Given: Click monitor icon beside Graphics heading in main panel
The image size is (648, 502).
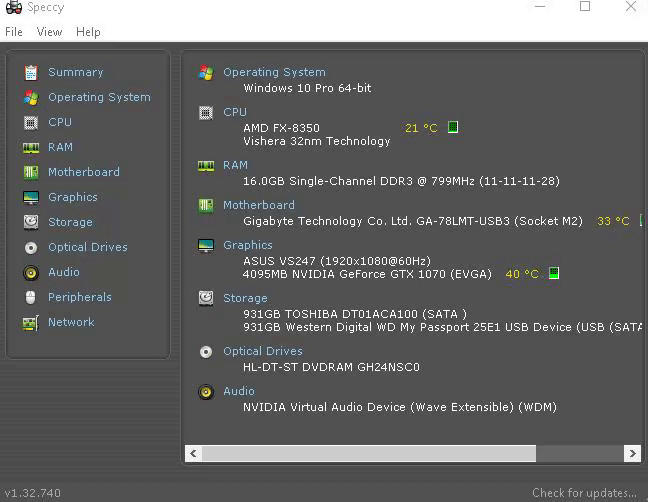Looking at the screenshot, I should [206, 245].
